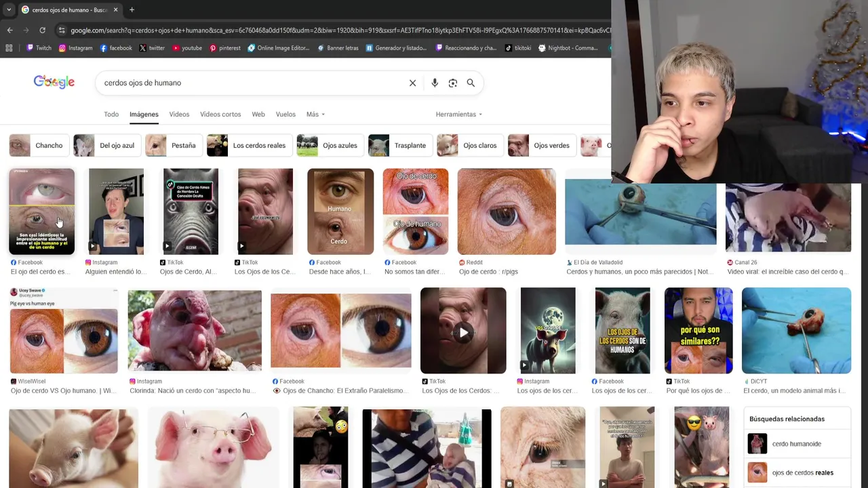868x488 pixels.
Task: Apply the Los cerdos reales filter
Action: coord(249,145)
